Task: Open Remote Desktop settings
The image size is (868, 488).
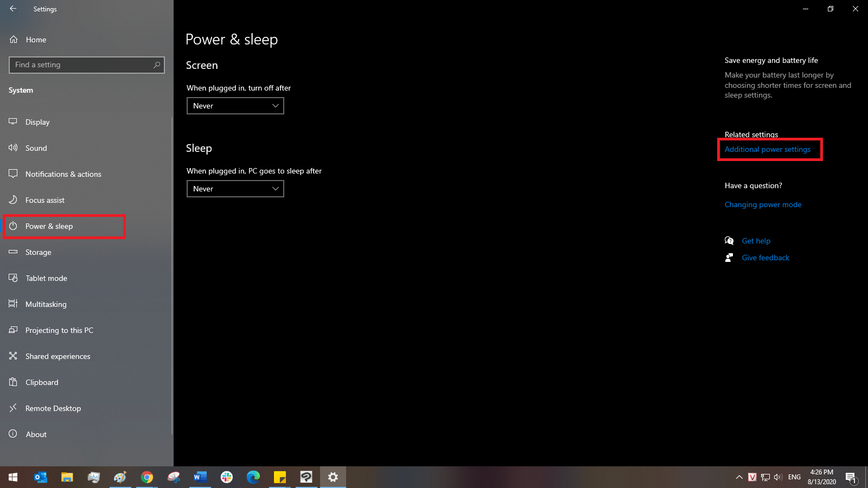Action: coord(87,408)
